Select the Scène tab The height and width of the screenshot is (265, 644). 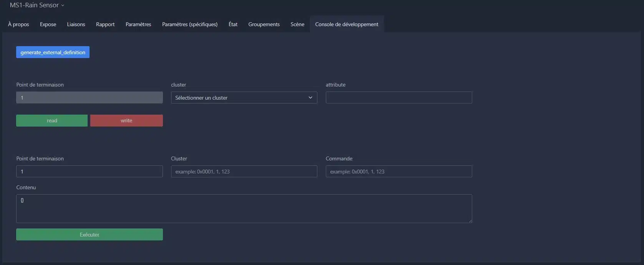pos(297,24)
